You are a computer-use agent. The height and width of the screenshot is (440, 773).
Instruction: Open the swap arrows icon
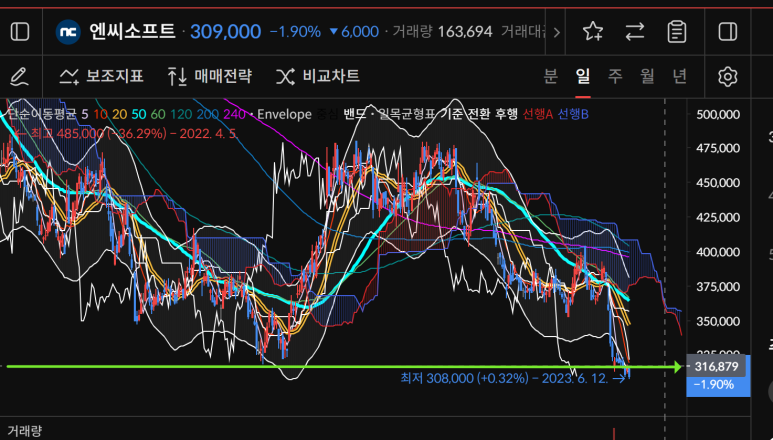click(x=635, y=32)
